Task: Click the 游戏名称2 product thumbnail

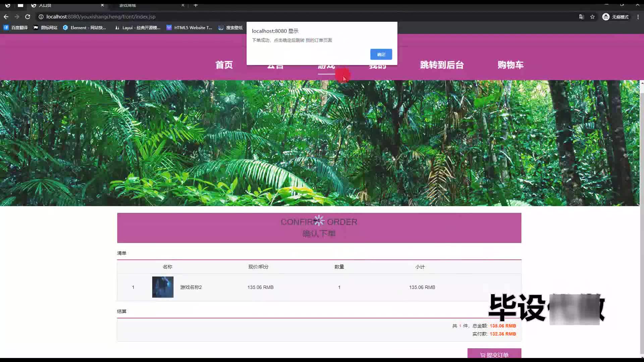Action: click(x=163, y=287)
